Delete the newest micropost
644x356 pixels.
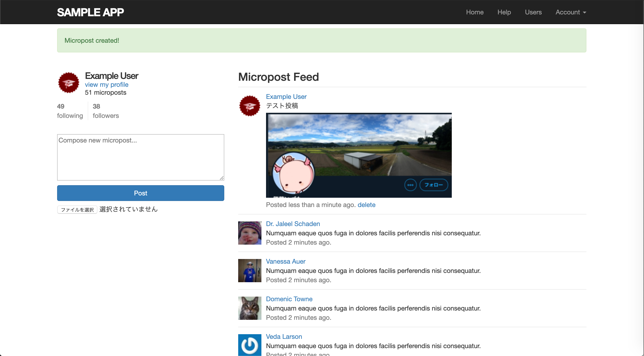tap(366, 205)
